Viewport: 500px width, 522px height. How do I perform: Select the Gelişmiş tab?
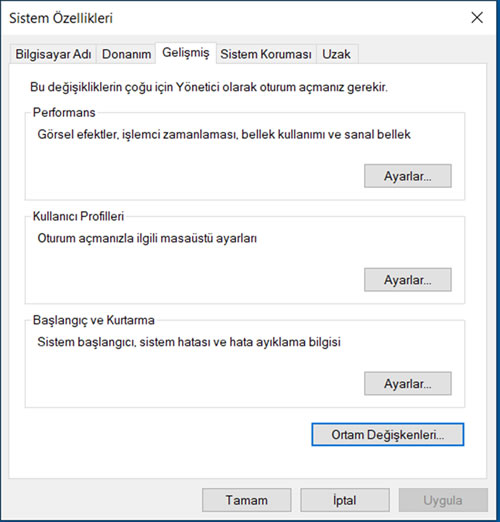click(x=186, y=53)
